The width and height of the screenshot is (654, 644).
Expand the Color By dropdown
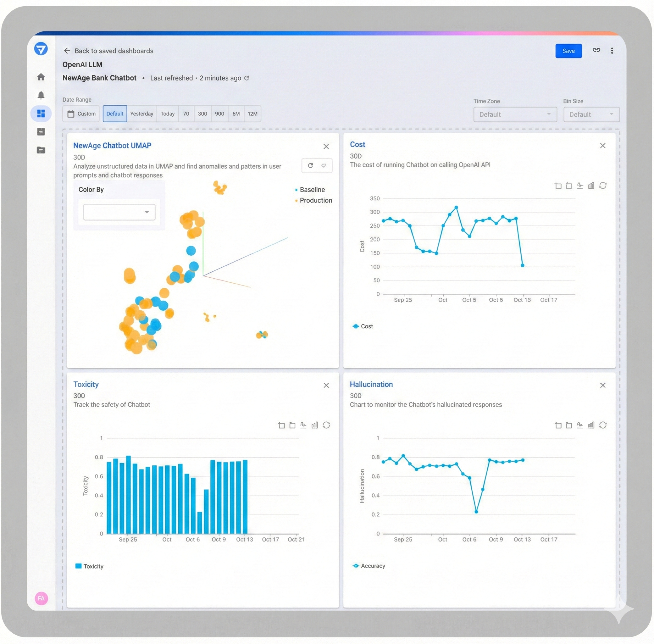point(119,212)
